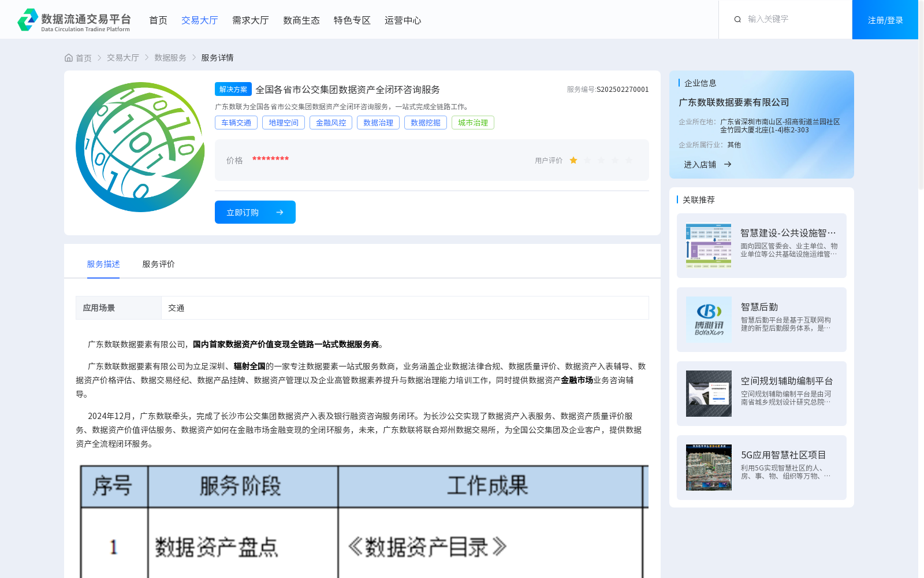Click the fourth rating star
The width and height of the screenshot is (924, 578).
point(615,161)
